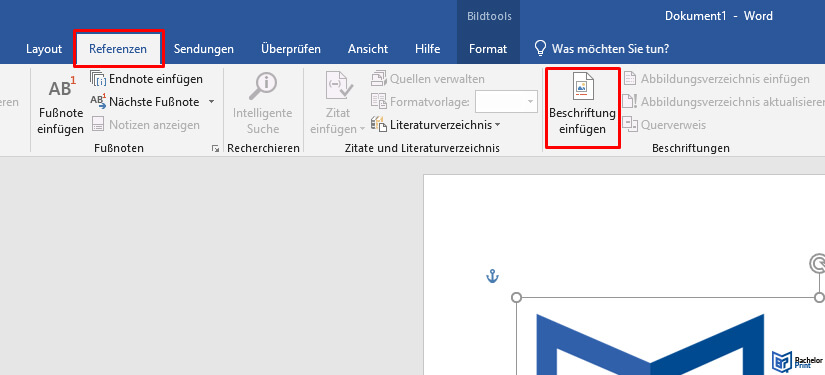
Task: Click the 'Was möchten Sie tun?' search box
Action: click(x=610, y=49)
